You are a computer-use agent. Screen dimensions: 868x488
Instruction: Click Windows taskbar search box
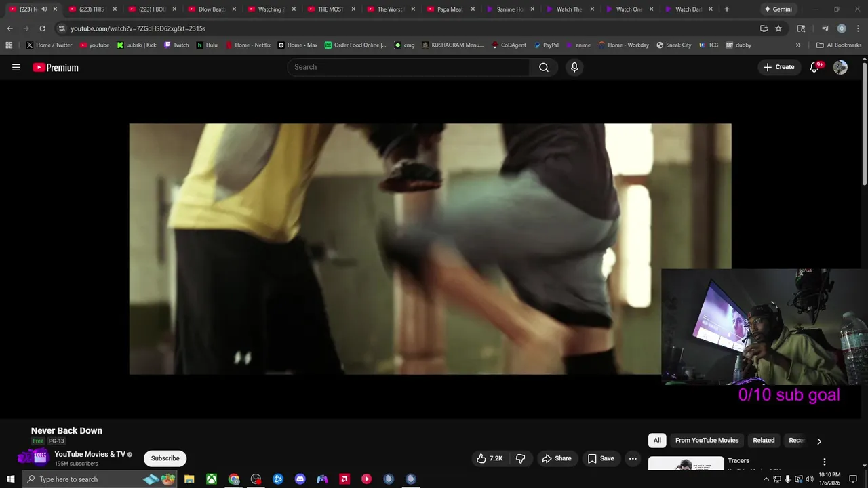point(100,479)
